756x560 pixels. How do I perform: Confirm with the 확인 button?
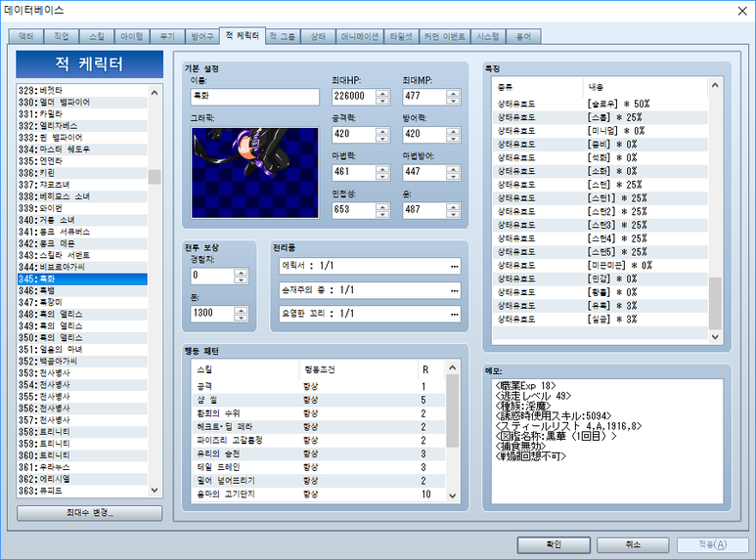(x=554, y=544)
